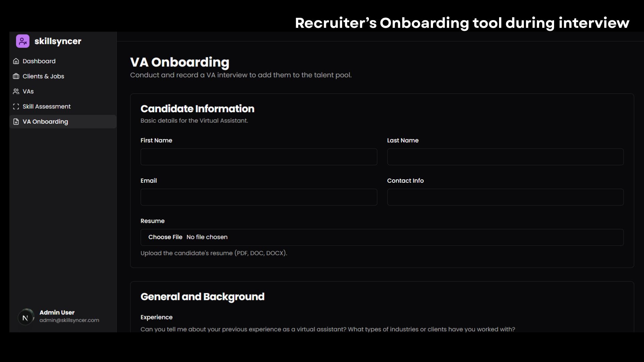The width and height of the screenshot is (644, 362).
Task: Click the Dashboard home icon
Action: pyautogui.click(x=16, y=61)
